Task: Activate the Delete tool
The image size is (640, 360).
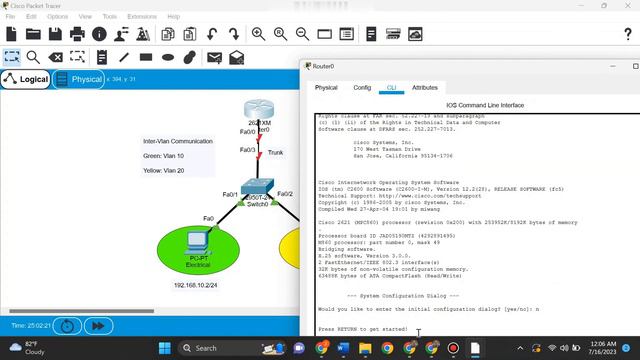Action: point(55,57)
